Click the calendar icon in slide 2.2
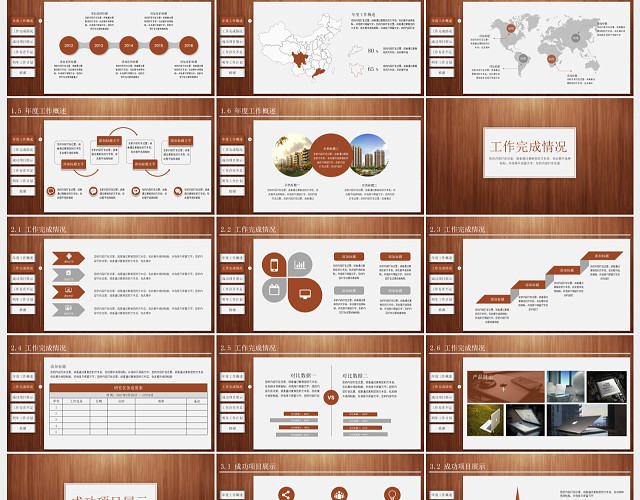 click(274, 290)
